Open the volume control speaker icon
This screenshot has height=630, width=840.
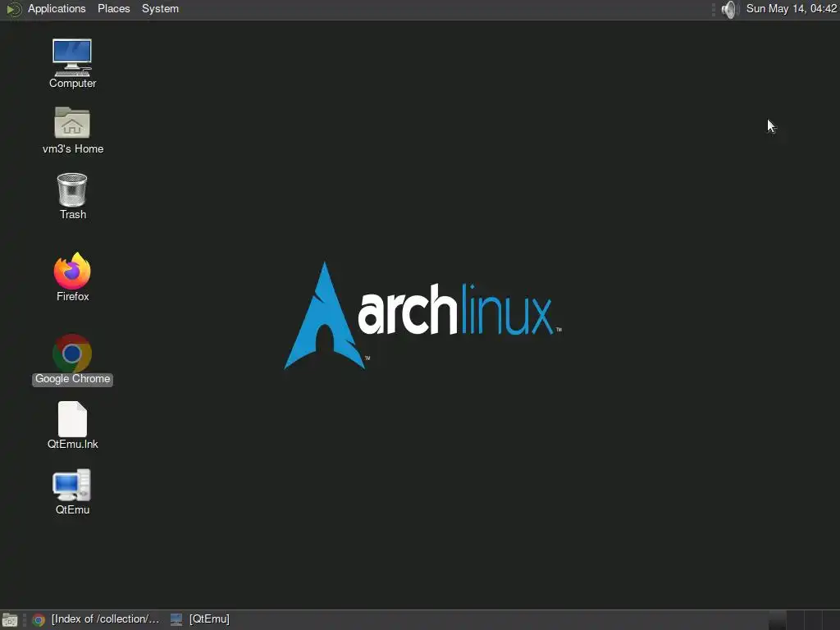[729, 9]
